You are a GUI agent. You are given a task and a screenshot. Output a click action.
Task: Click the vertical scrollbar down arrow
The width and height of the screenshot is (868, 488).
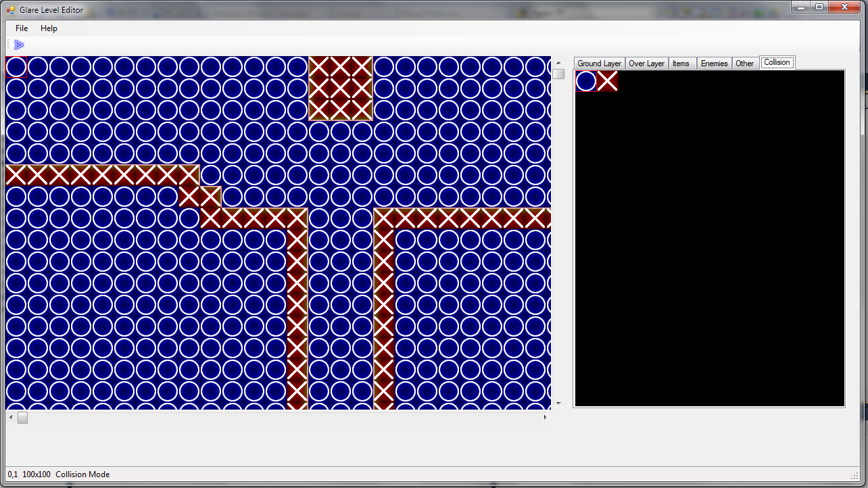pos(558,404)
